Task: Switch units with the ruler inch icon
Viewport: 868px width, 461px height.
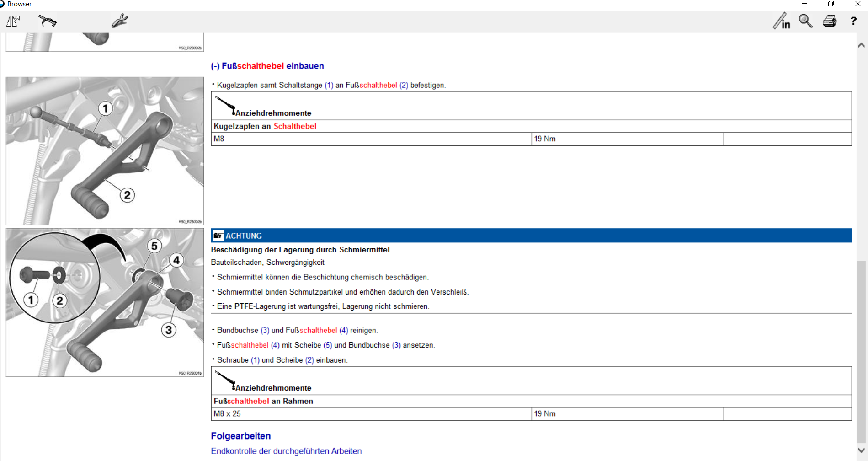Action: tap(781, 21)
